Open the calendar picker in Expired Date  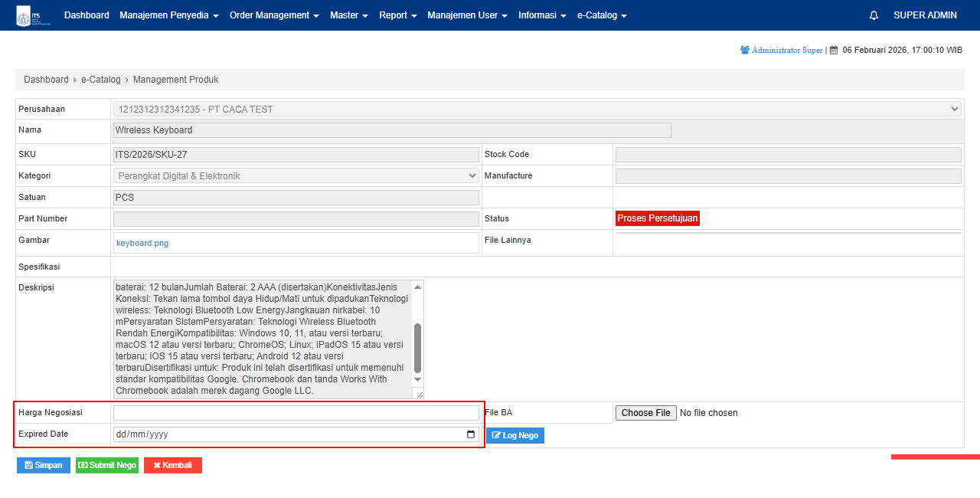click(x=470, y=434)
